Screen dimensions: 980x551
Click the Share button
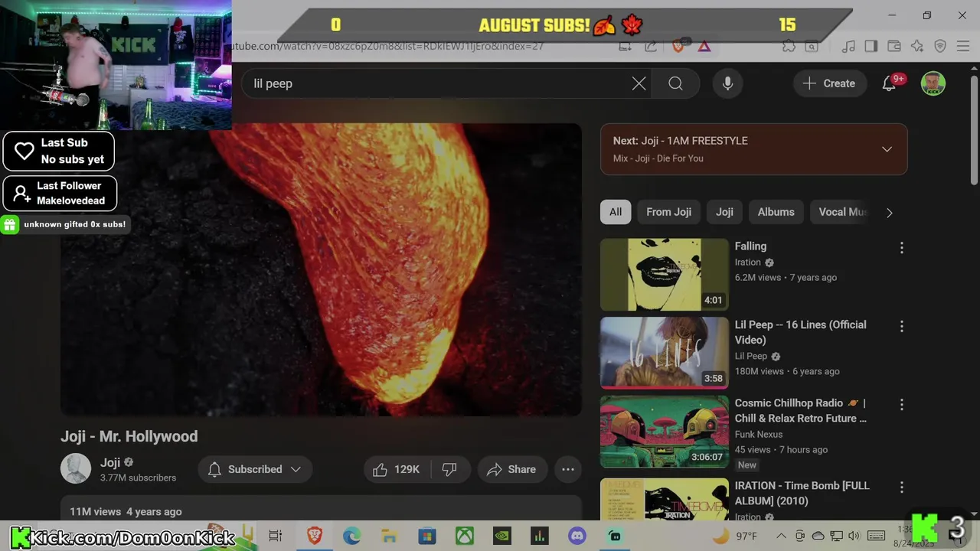point(511,469)
